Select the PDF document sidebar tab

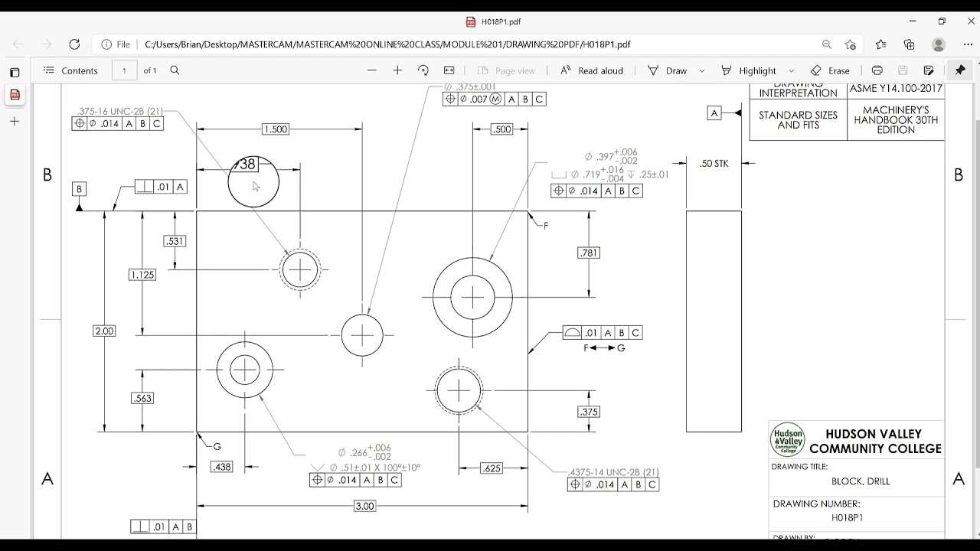(14, 95)
